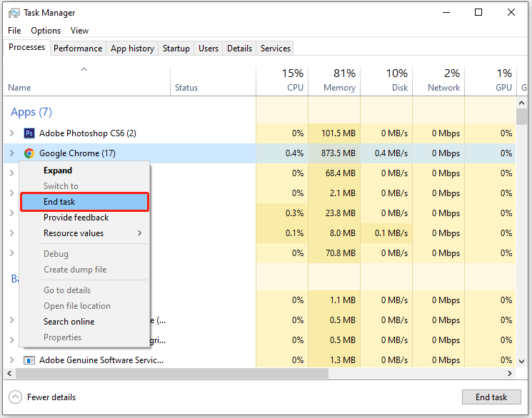Click the End task button at bottom right
Viewport: 532px width, 418px height.
(x=491, y=397)
